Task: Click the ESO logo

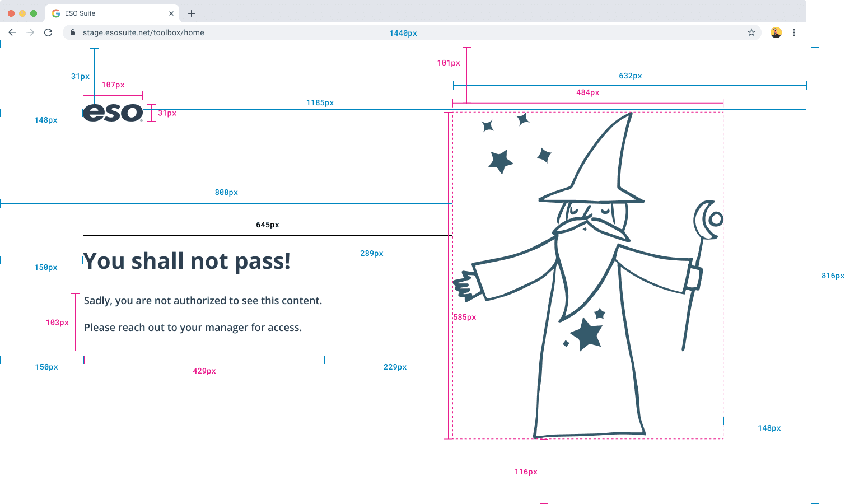Action: coord(113,113)
